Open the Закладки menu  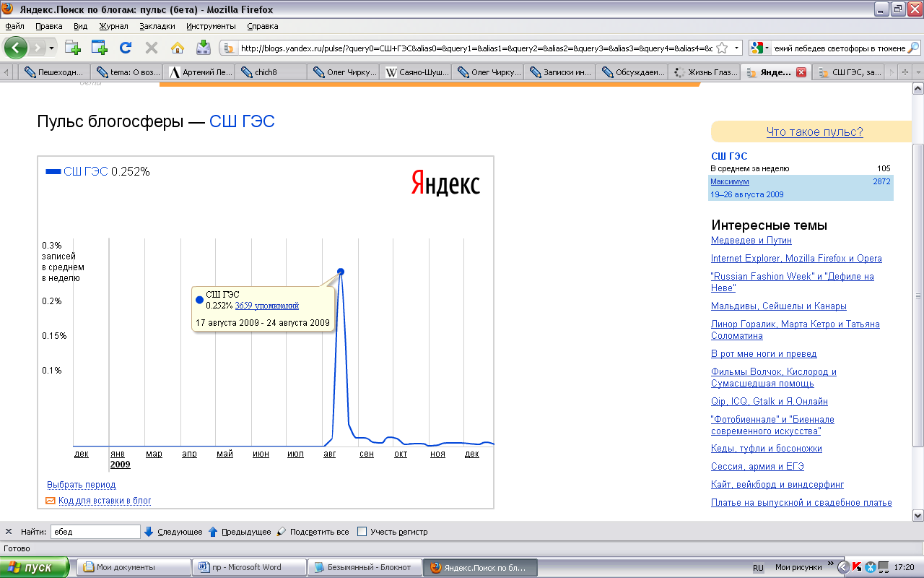tap(157, 26)
